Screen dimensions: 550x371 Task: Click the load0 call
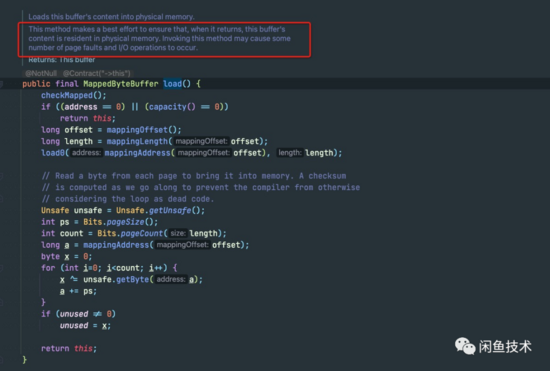coord(53,153)
